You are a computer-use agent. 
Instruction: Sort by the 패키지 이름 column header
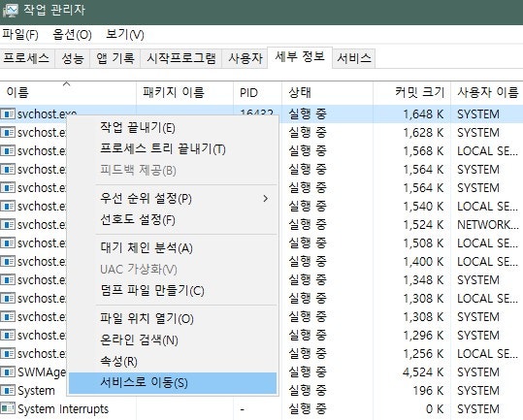pyautogui.click(x=184, y=92)
